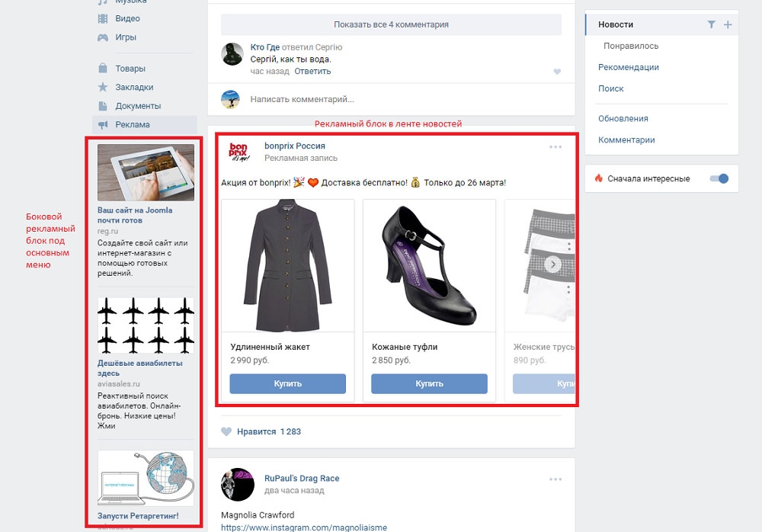Open the Кожаные туфли product title
762x532 pixels.
pyautogui.click(x=405, y=347)
